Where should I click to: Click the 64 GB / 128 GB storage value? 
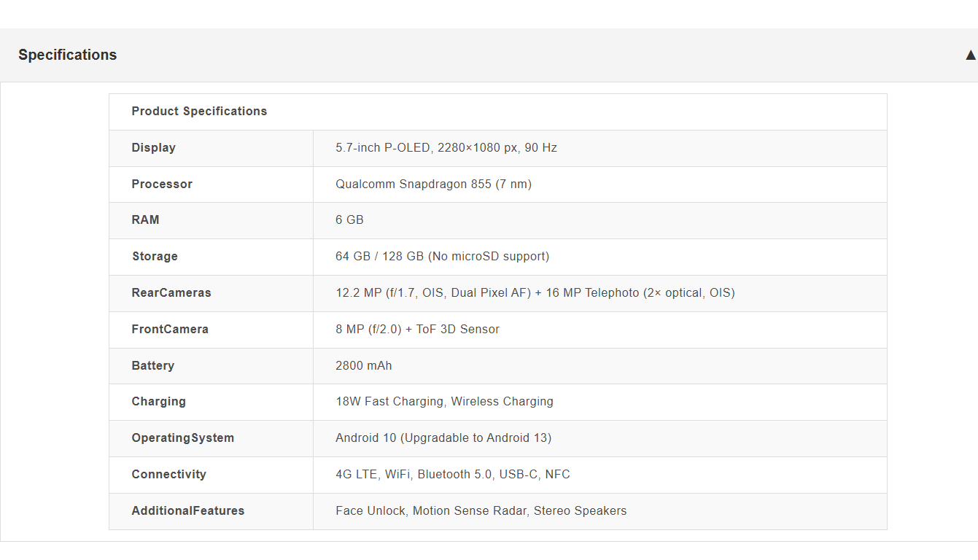pos(442,257)
